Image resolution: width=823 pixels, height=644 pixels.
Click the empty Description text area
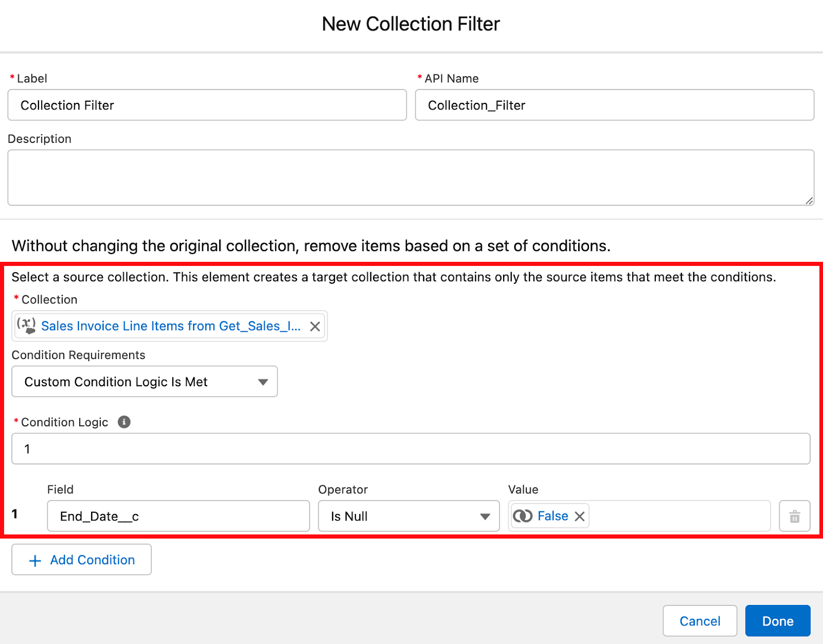(410, 177)
